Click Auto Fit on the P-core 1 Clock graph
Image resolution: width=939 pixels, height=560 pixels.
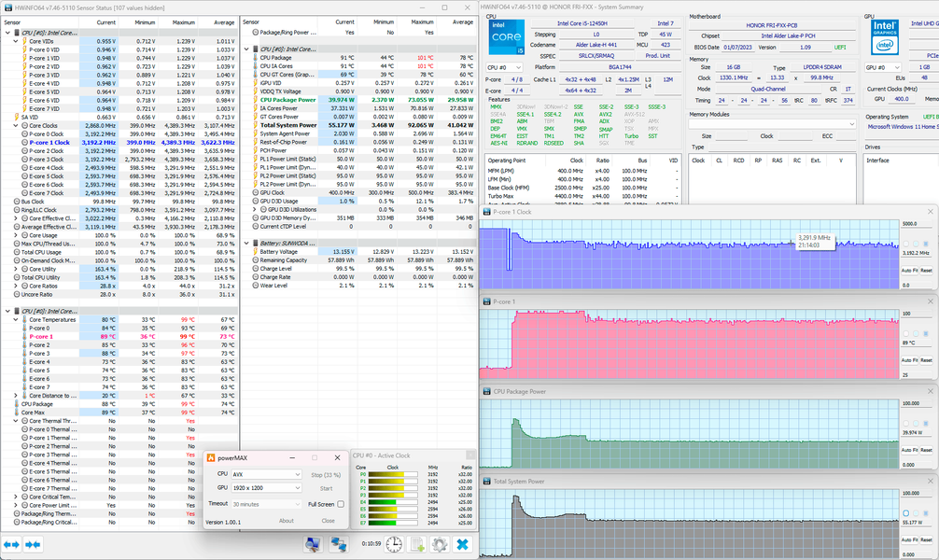point(907,270)
